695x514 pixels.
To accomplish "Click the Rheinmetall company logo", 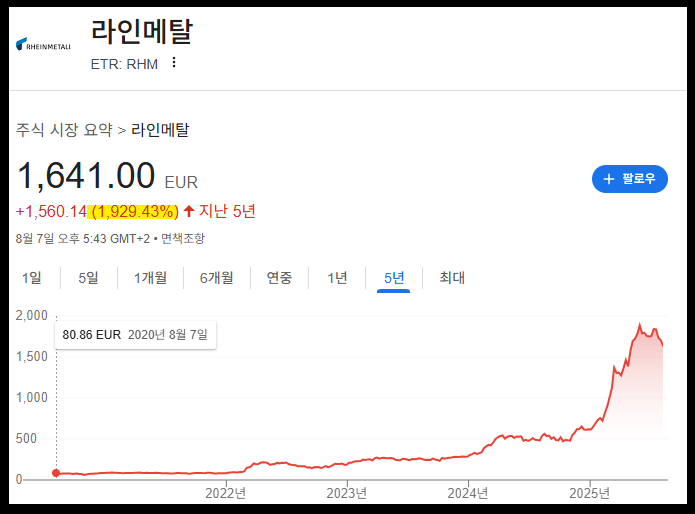I will [x=43, y=44].
